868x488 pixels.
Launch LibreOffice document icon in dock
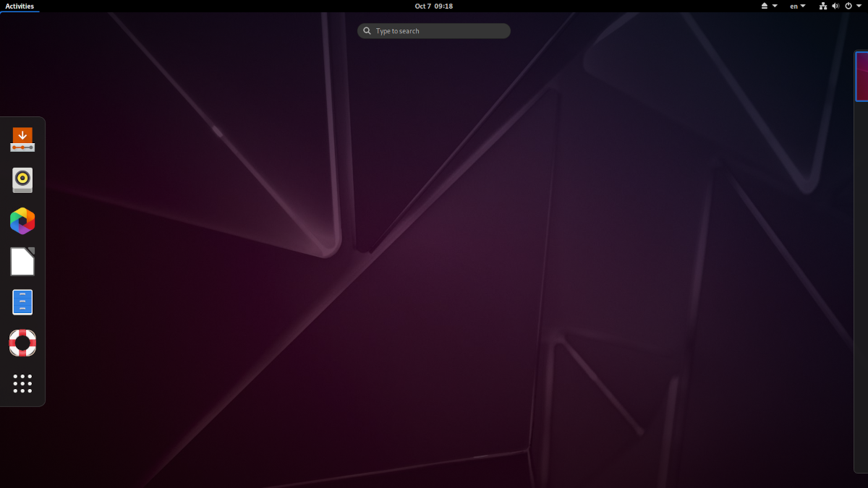point(22,262)
